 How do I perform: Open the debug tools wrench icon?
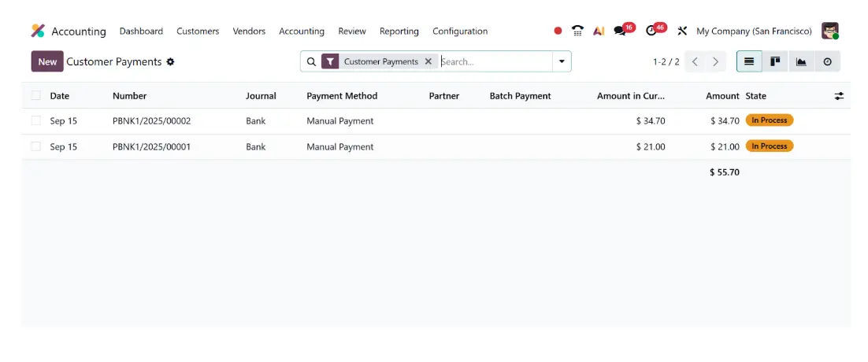[682, 31]
